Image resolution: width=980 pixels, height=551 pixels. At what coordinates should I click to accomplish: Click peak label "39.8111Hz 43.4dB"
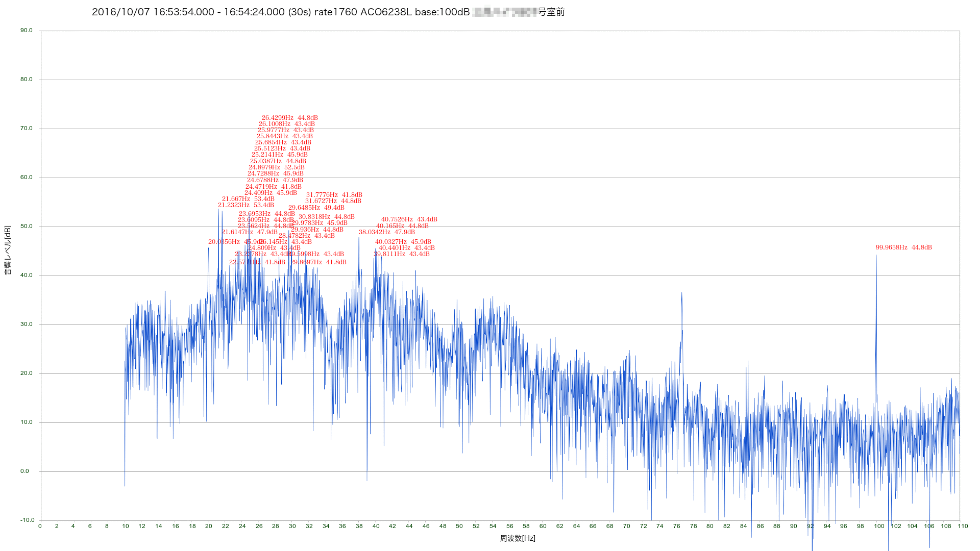click(402, 254)
